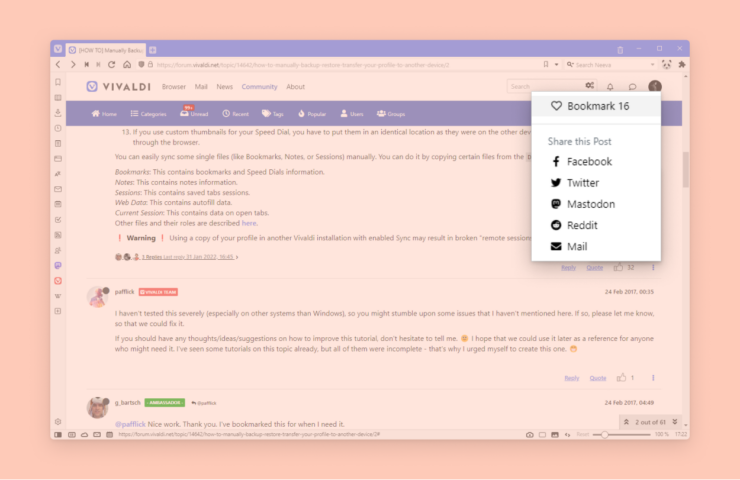Reset page zoom in status bar
The image size is (740, 480).
point(582,435)
